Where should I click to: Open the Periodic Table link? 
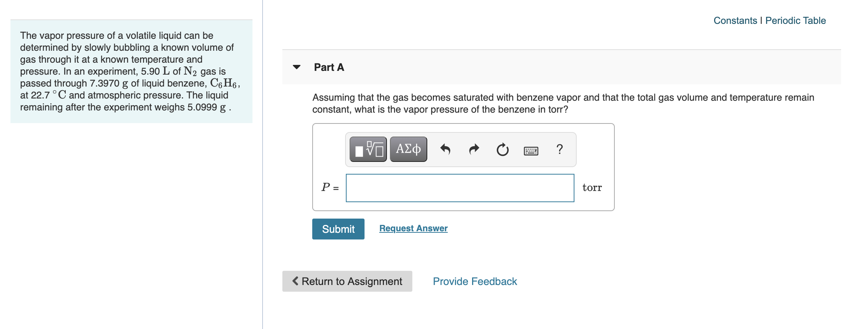(x=796, y=21)
